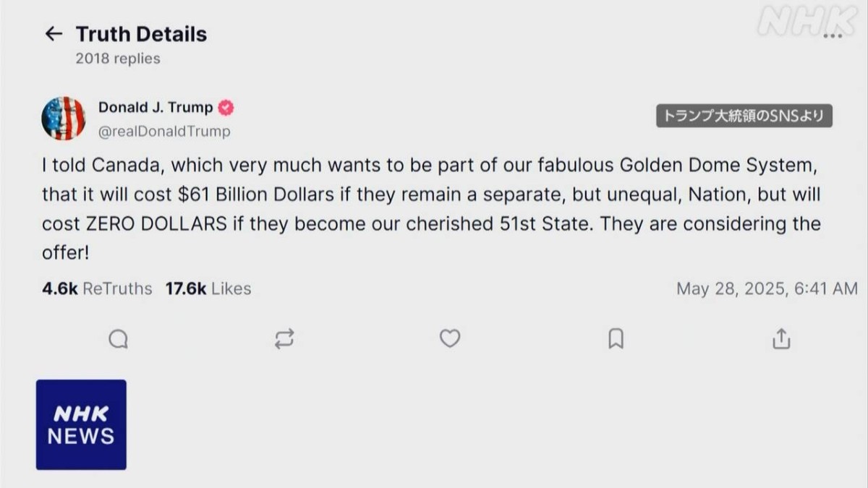Click the red verified badge

226,108
